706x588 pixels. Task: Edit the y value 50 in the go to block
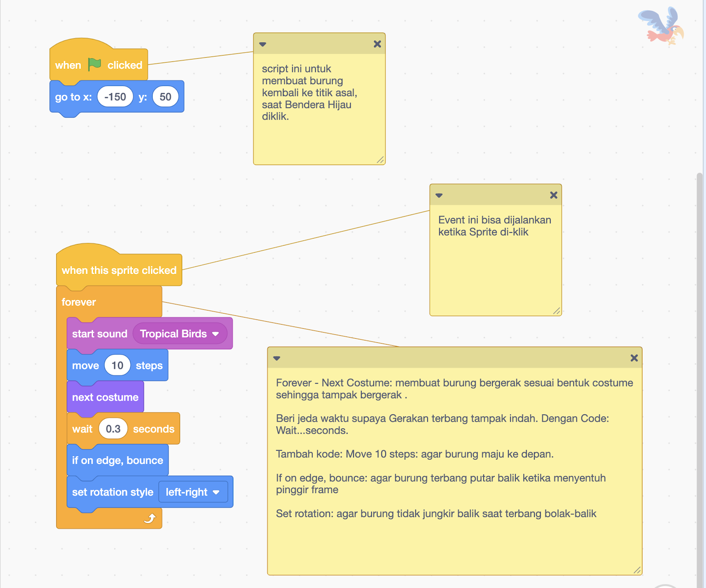click(165, 97)
